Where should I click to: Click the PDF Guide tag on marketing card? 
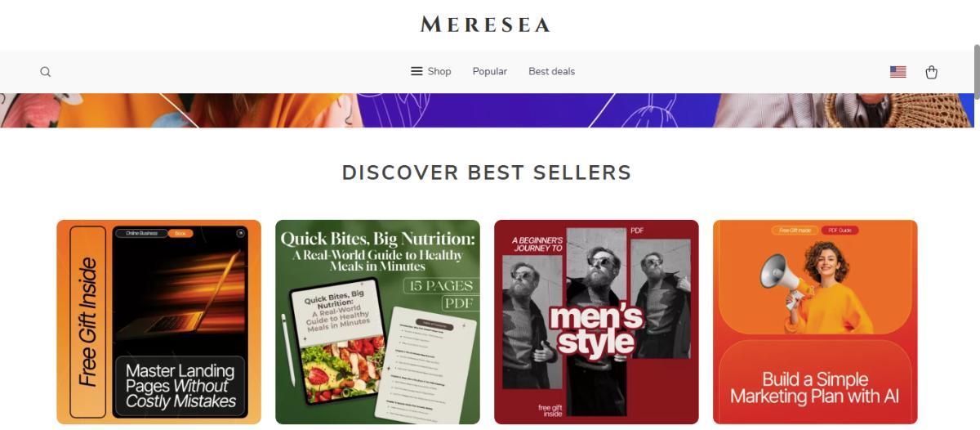pyautogui.click(x=840, y=231)
